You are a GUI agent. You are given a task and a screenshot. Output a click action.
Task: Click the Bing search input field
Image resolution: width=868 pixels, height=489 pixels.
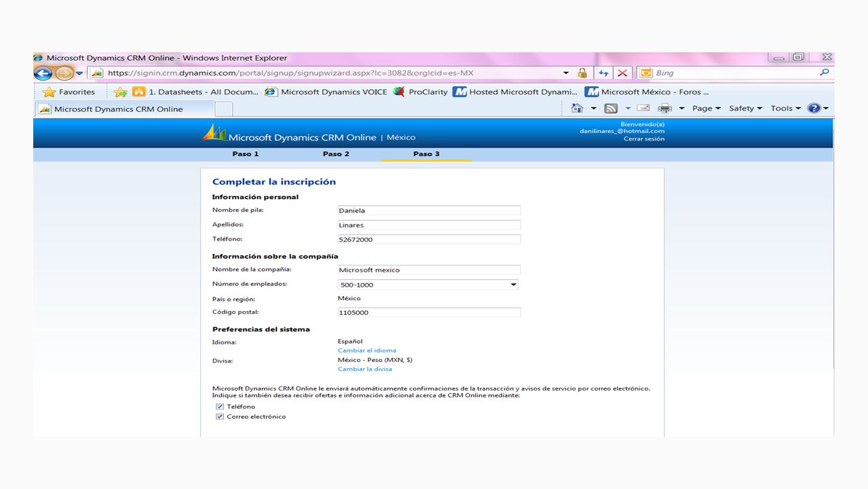(735, 73)
